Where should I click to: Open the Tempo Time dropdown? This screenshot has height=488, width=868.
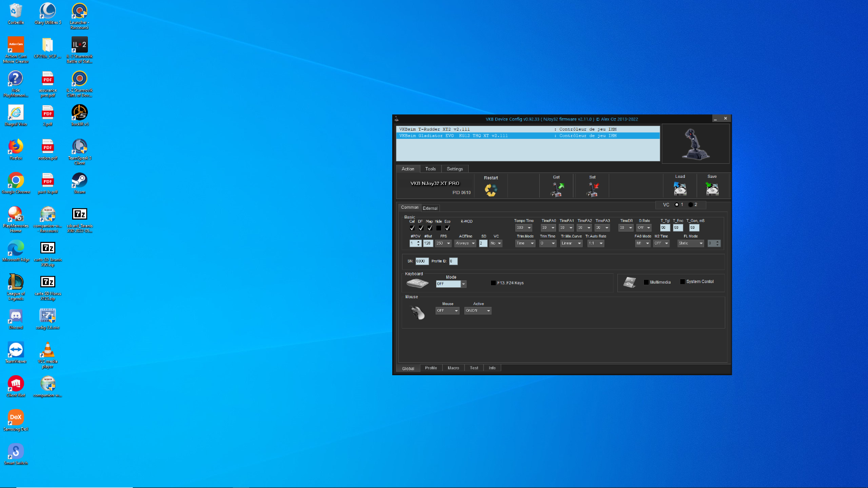tap(524, 228)
